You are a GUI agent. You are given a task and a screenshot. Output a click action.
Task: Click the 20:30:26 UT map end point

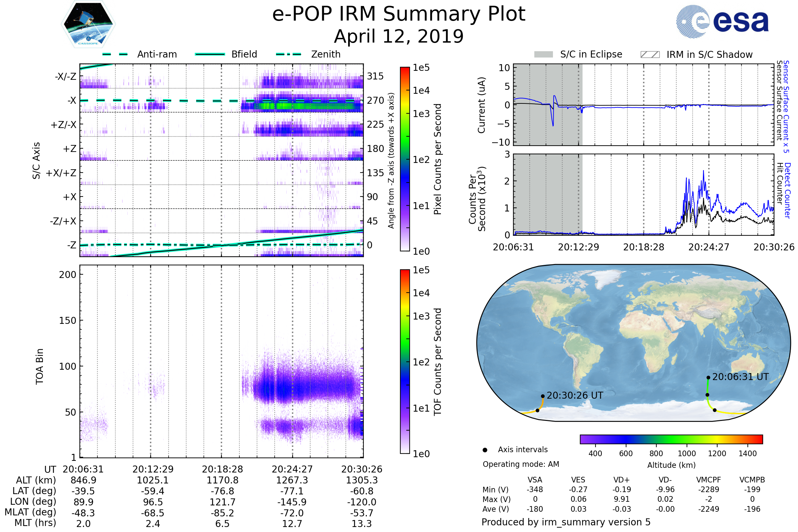pos(543,396)
